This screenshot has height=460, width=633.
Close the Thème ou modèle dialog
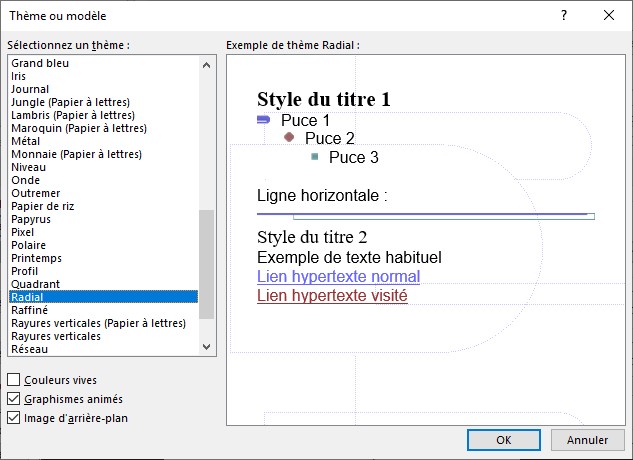click(x=609, y=16)
